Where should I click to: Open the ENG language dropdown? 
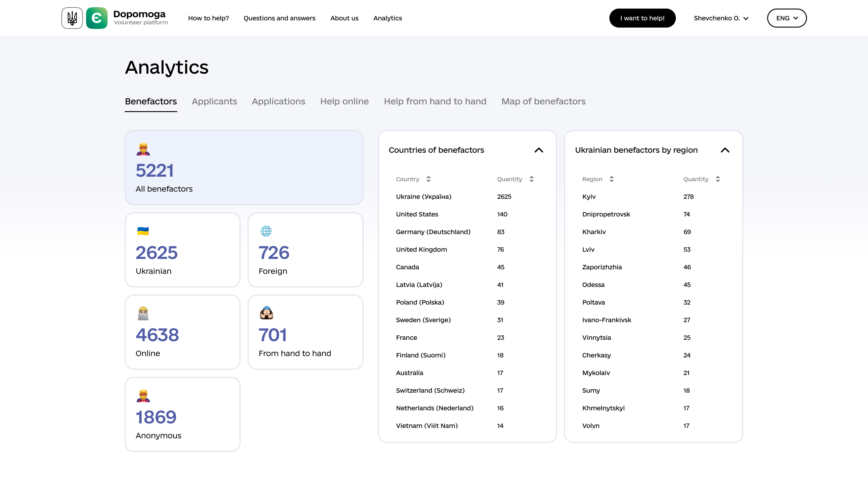click(x=787, y=18)
